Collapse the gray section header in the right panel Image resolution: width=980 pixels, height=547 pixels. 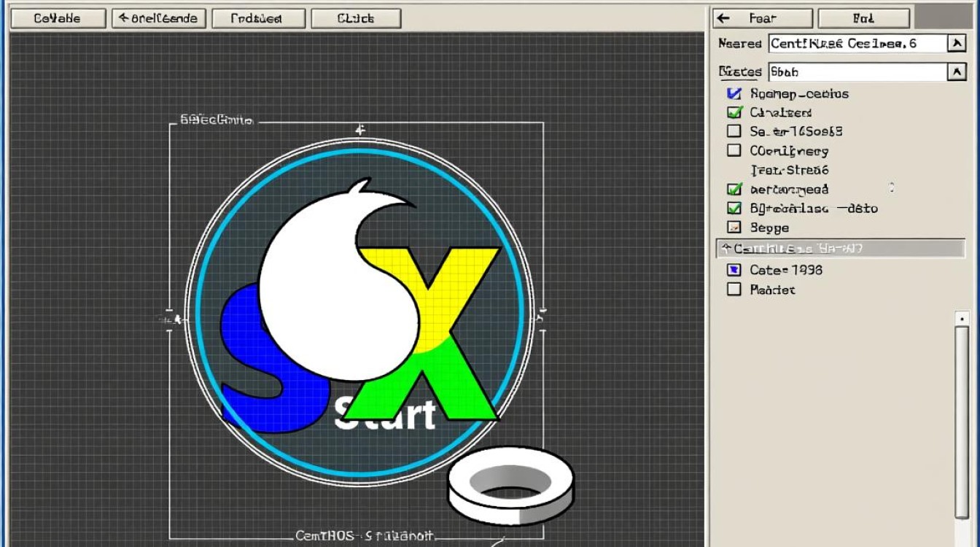pyautogui.click(x=841, y=249)
